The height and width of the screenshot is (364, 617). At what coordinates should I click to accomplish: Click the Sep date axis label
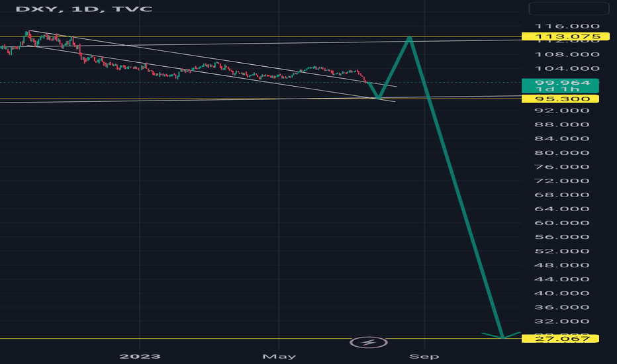point(424,357)
